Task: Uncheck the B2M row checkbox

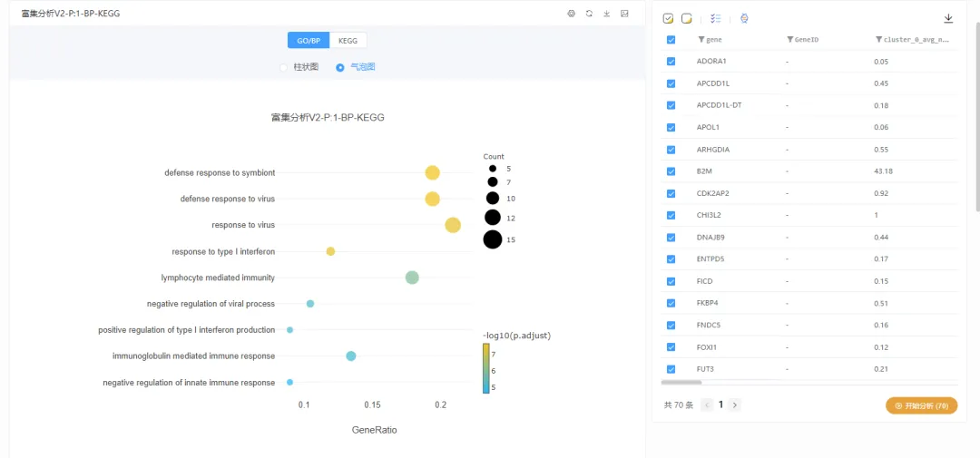Action: (x=671, y=171)
